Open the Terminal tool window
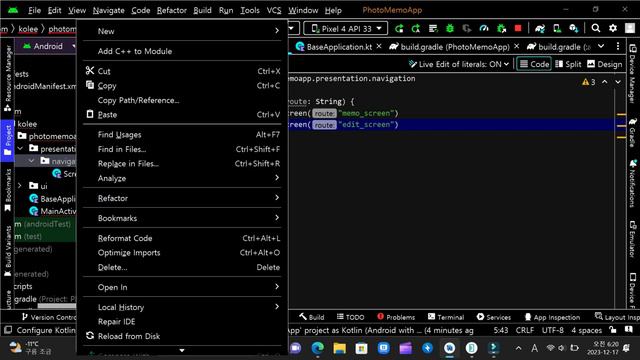Screen dimensions: 640x360 (446, 317)
